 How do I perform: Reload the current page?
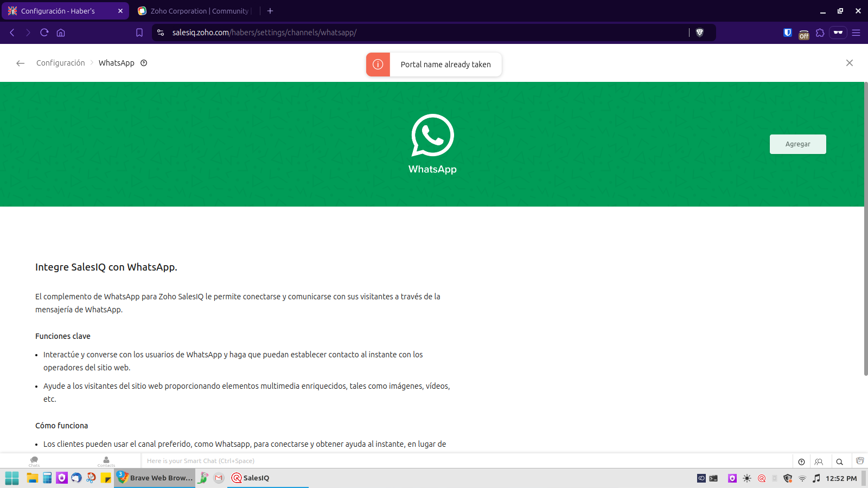pyautogui.click(x=44, y=33)
